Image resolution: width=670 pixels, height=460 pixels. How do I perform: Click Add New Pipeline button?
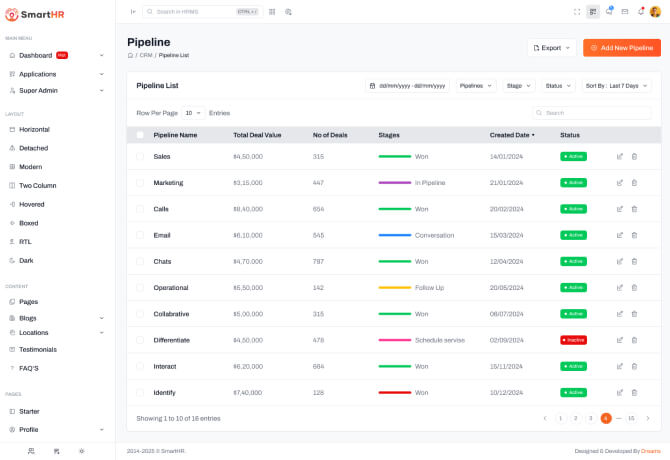pyautogui.click(x=621, y=47)
